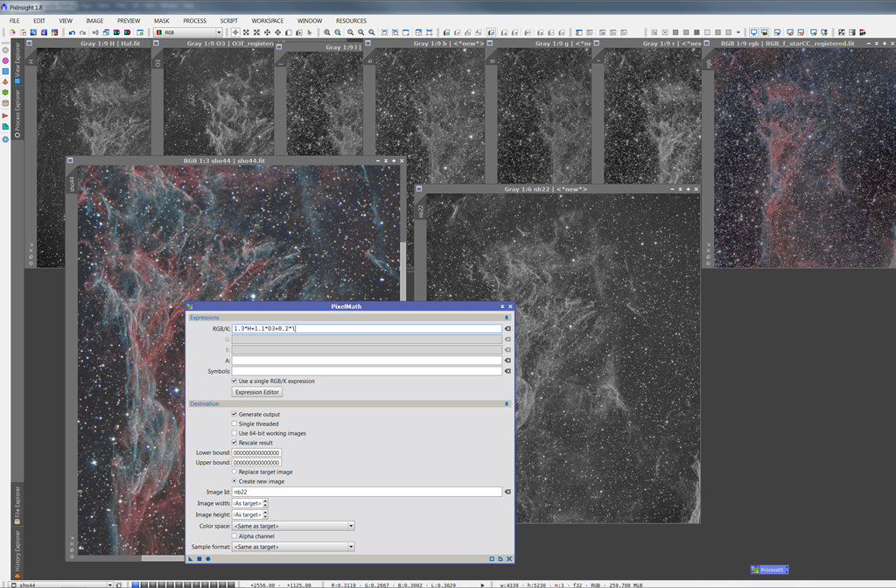Click the Image Id field containing nb22
Image resolution: width=896 pixels, height=588 pixels.
(367, 492)
